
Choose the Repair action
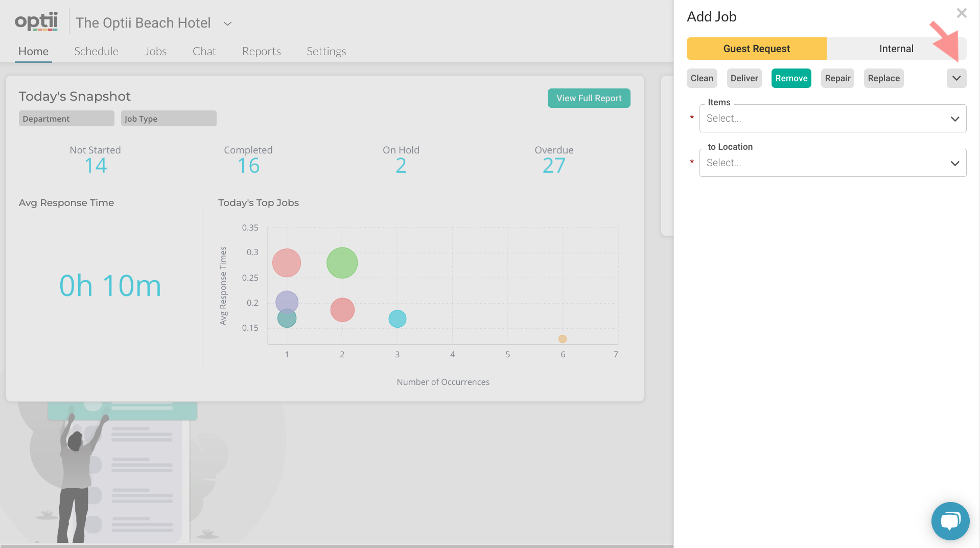click(837, 78)
